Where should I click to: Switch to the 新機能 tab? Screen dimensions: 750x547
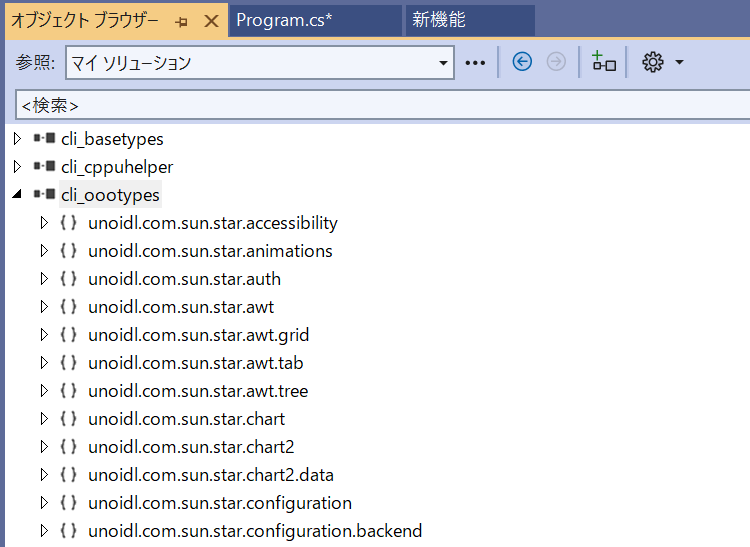439,21
